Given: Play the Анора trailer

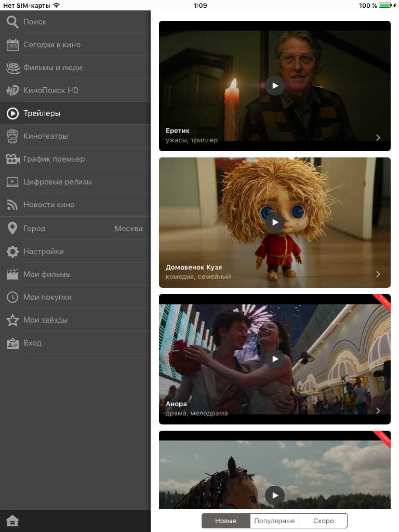Looking at the screenshot, I should [x=275, y=359].
